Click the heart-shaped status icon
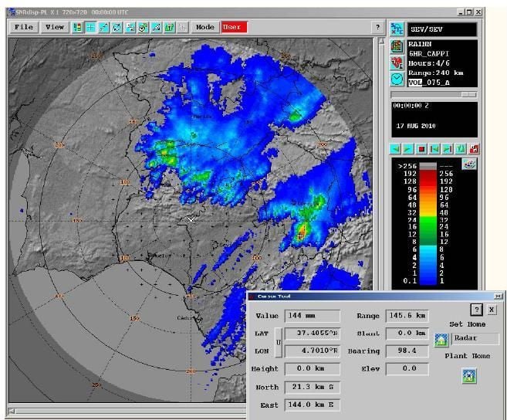The height and width of the screenshot is (420, 507). pyautogui.click(x=397, y=63)
